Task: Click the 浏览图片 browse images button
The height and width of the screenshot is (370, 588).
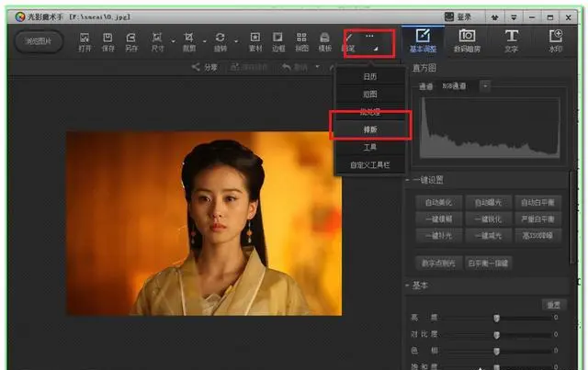Action: pyautogui.click(x=39, y=41)
